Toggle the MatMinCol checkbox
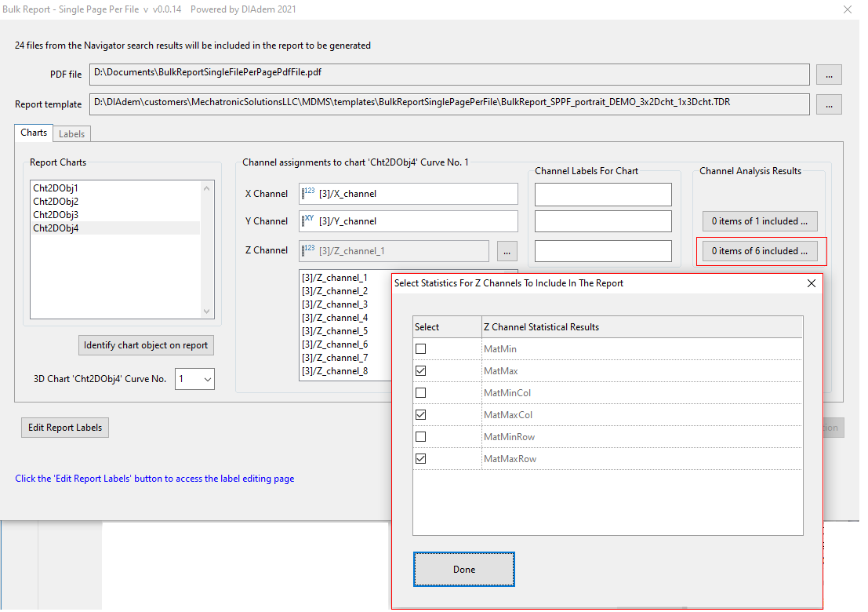The image size is (868, 612). point(421,393)
